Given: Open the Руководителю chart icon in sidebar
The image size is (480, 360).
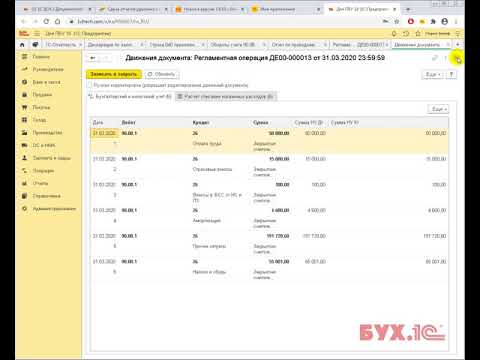Looking at the screenshot, I should (x=24, y=69).
